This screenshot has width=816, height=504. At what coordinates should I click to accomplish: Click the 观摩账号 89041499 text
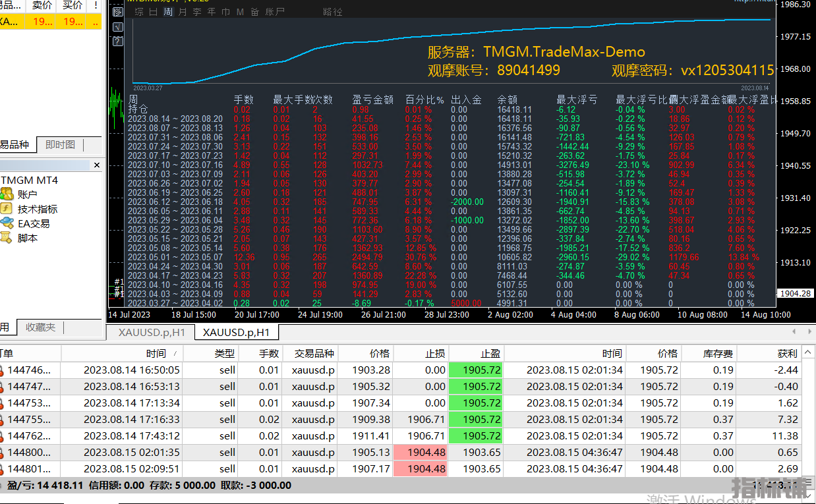[494, 70]
